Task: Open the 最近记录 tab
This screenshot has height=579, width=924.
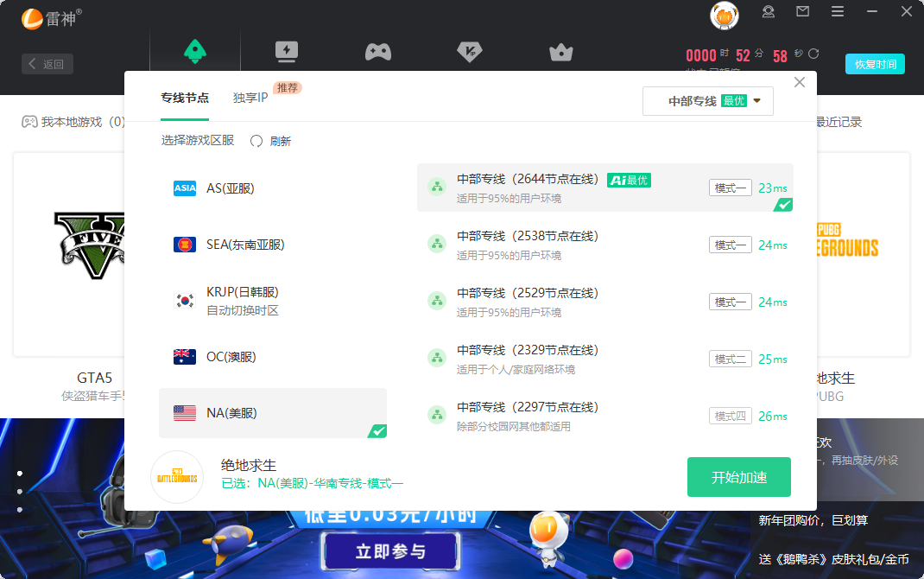Action: coord(839,122)
